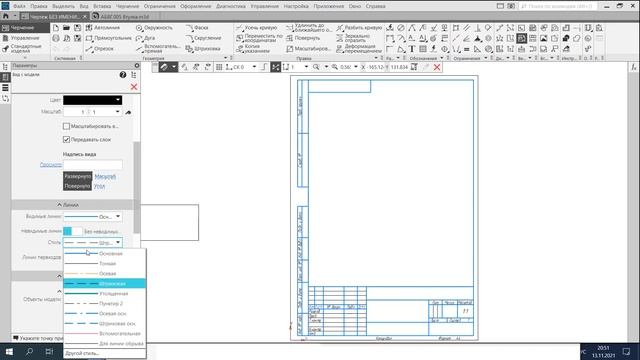
Task: Cancel command with red X in Параметры panel
Action: point(134,87)
